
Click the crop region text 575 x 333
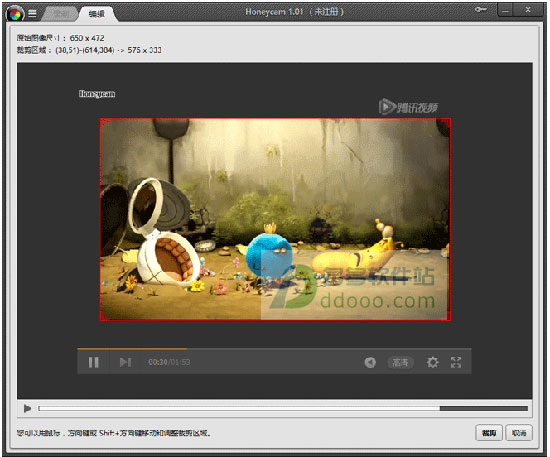coord(145,50)
